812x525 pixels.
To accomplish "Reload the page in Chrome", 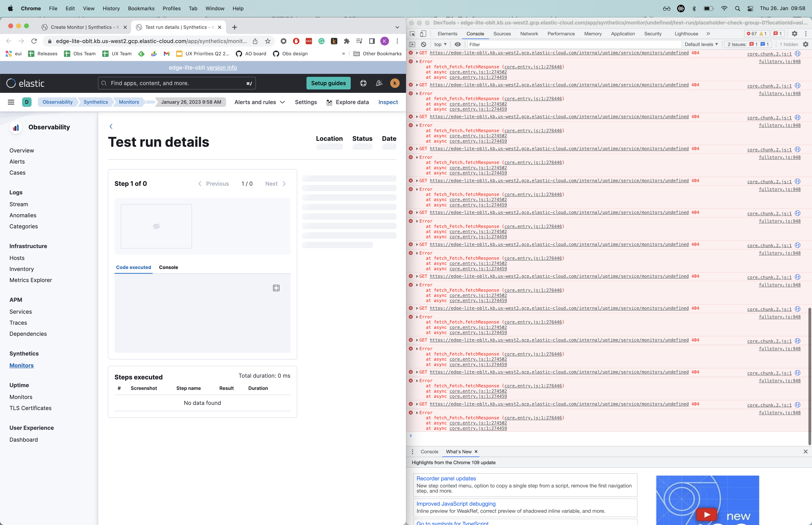I will pos(34,41).
